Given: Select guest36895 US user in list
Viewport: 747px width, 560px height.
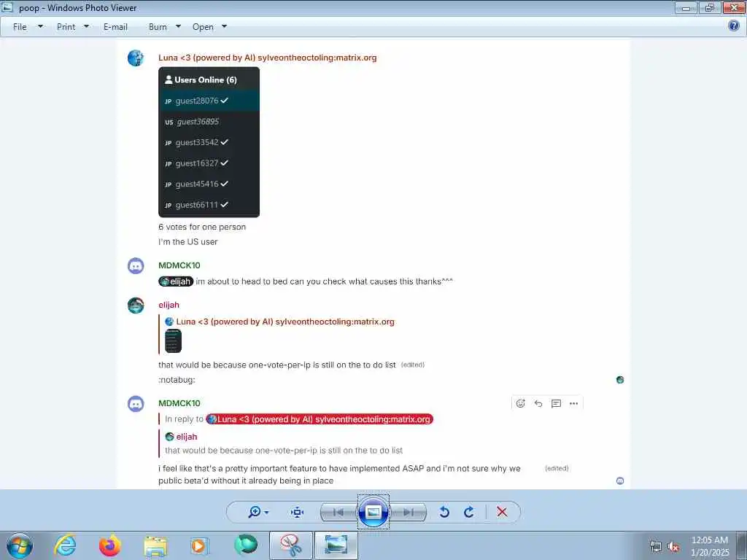Looking at the screenshot, I should tap(209, 122).
